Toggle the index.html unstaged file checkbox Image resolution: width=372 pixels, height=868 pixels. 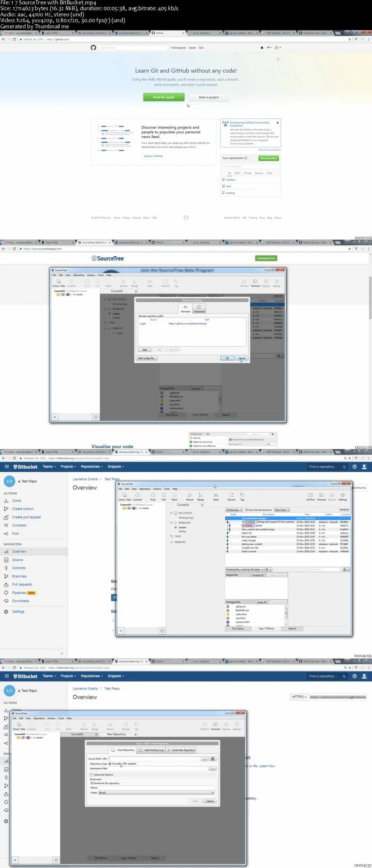(228, 614)
